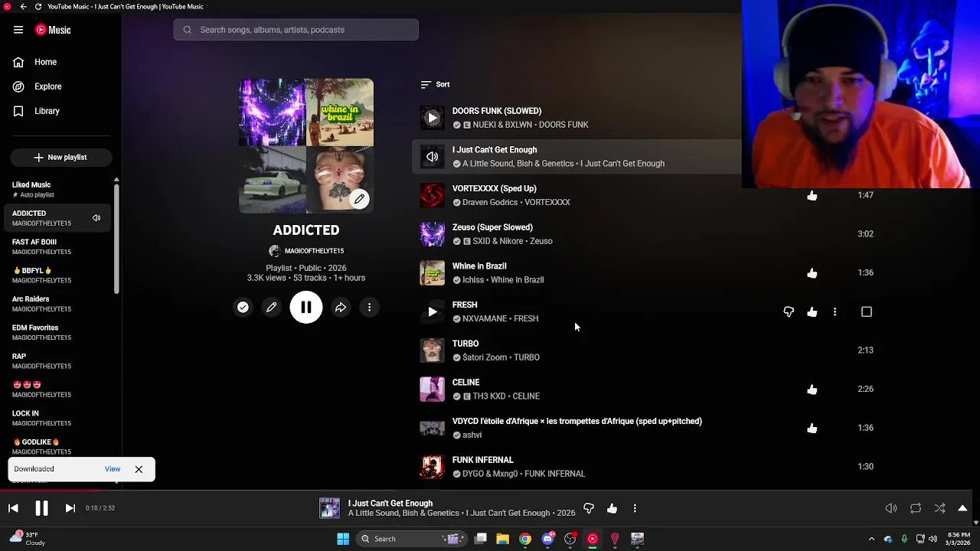Open the LOCK IN playlist
The width and height of the screenshot is (980, 551).
(57, 418)
